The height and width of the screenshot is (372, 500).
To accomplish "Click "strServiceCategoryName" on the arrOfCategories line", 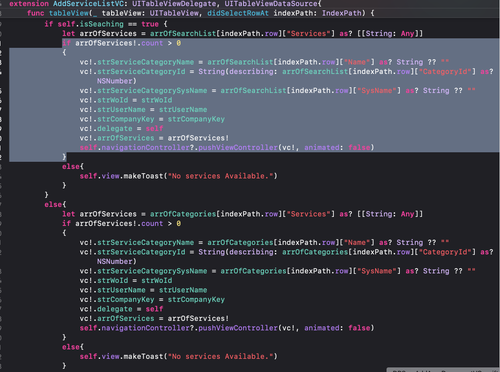I will (x=145, y=242).
